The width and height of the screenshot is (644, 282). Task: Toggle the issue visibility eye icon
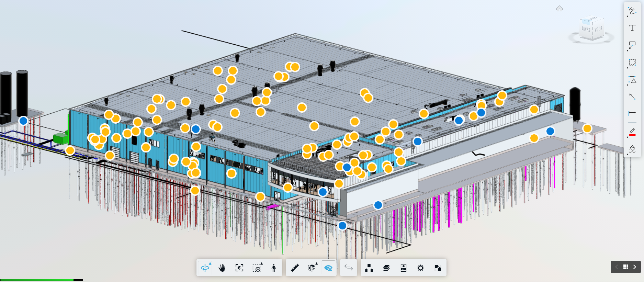(328, 268)
